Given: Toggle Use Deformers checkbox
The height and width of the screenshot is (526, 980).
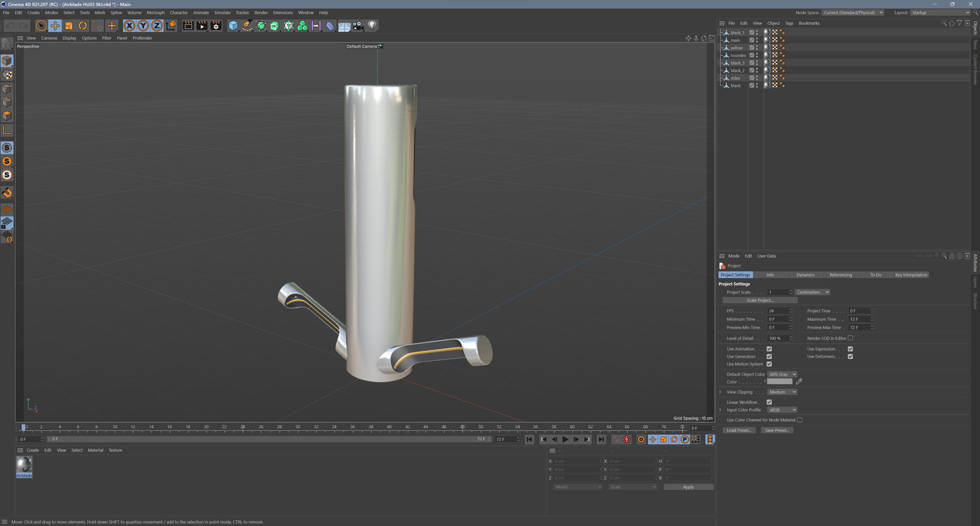Looking at the screenshot, I should click(850, 357).
